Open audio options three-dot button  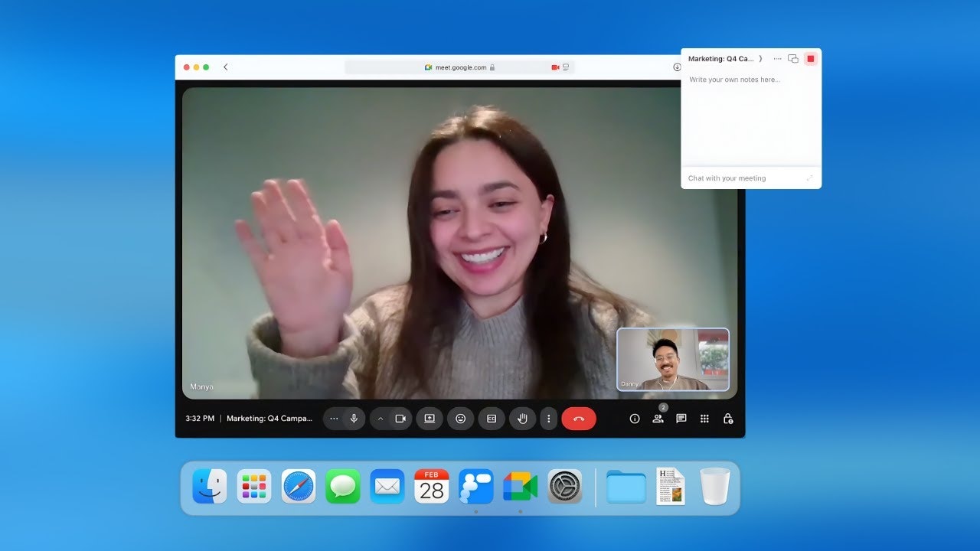tap(334, 419)
